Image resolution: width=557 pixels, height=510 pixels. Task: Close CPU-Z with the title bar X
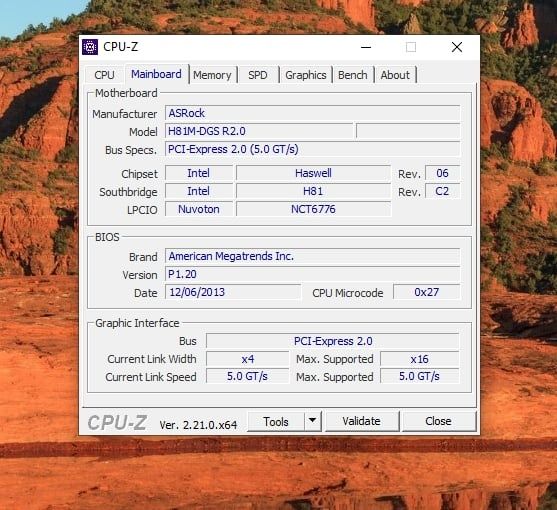pyautogui.click(x=457, y=47)
